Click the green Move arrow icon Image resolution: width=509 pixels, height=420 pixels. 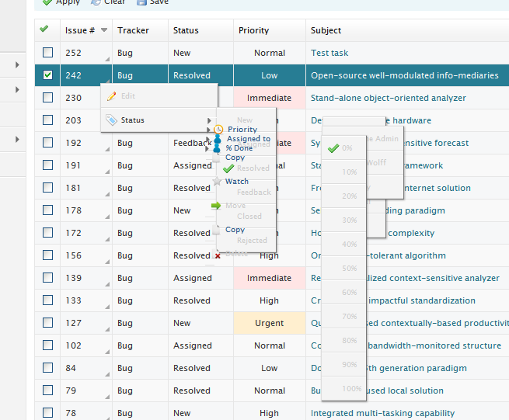pos(217,206)
